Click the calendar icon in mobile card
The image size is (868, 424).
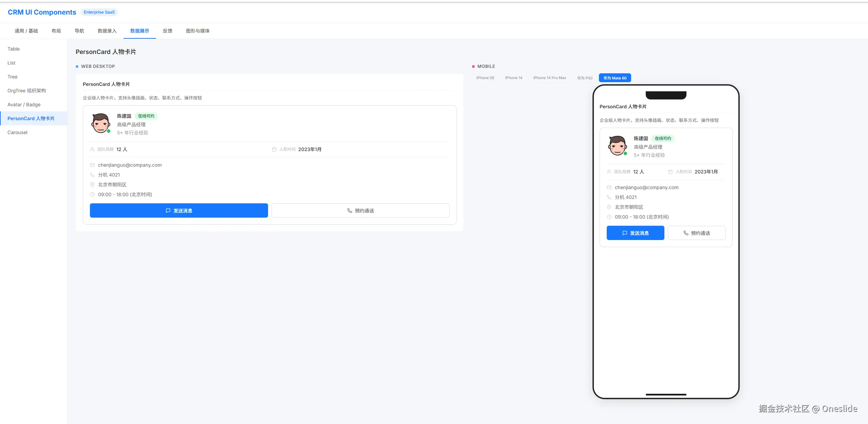tap(671, 172)
